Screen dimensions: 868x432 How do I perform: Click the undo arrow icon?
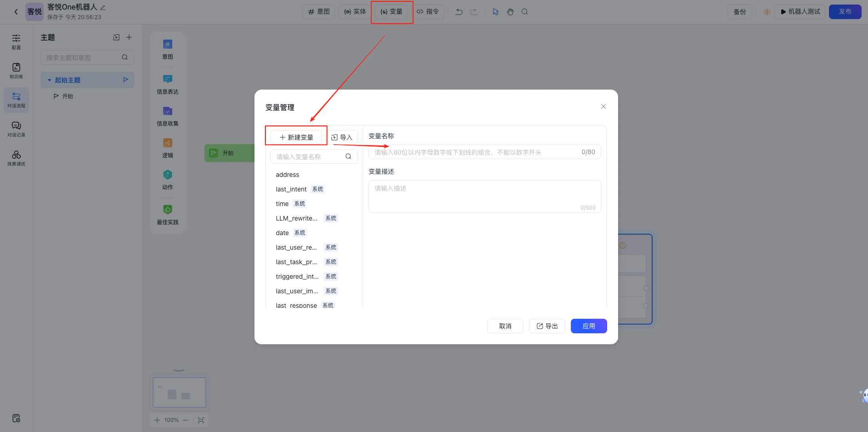459,12
